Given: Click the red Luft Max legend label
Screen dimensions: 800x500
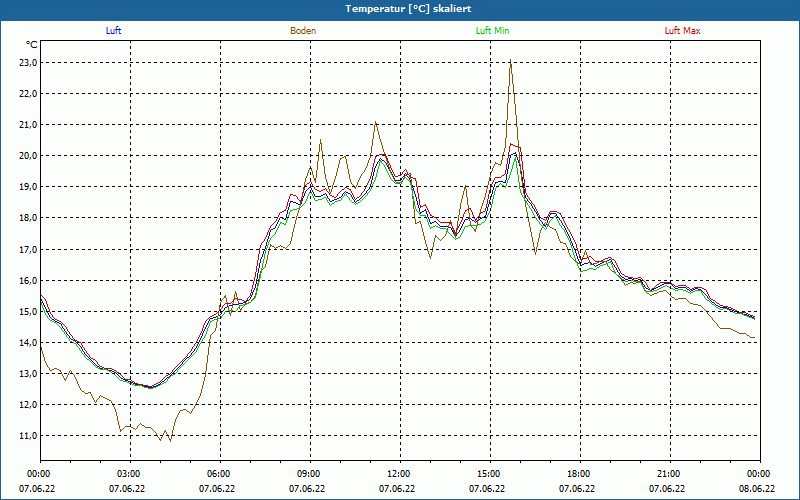Looking at the screenshot, I should pyautogui.click(x=682, y=31).
